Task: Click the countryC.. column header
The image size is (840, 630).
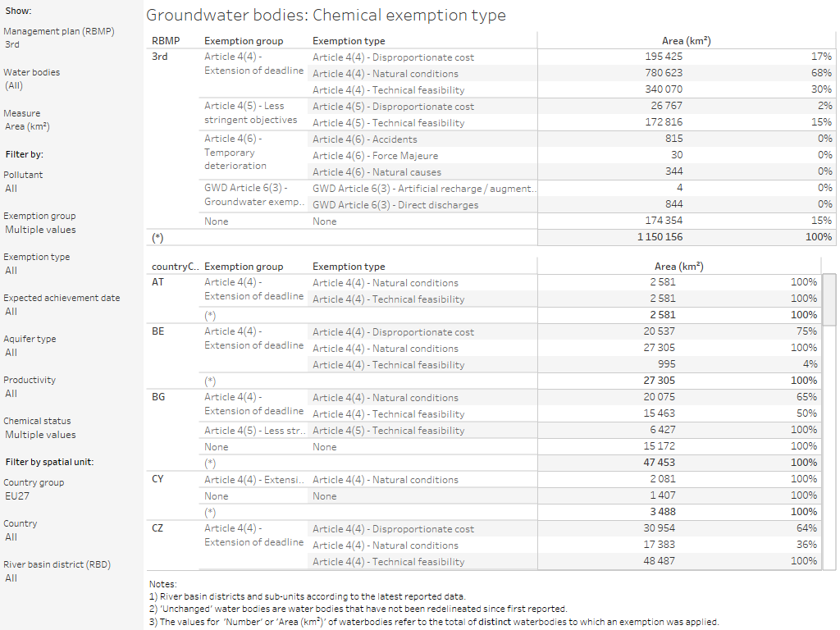Action: click(176, 267)
